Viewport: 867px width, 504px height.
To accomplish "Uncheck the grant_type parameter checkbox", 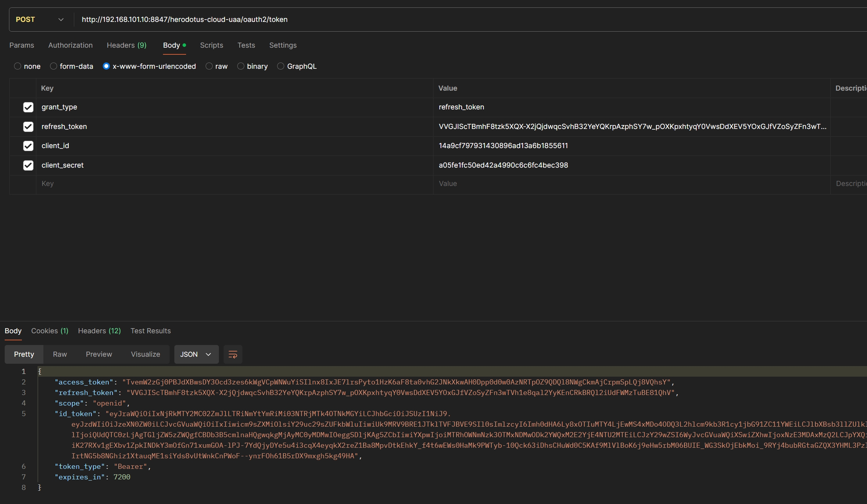I will point(28,107).
